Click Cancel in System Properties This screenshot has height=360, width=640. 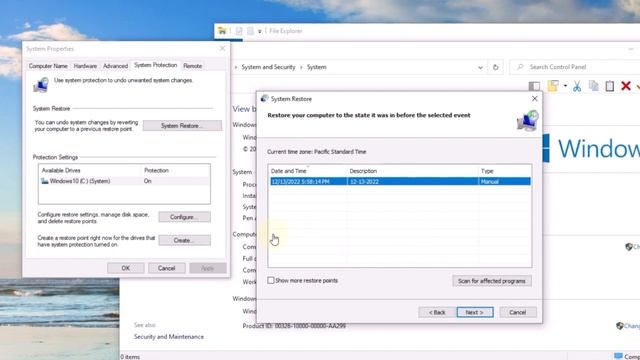[x=167, y=268]
